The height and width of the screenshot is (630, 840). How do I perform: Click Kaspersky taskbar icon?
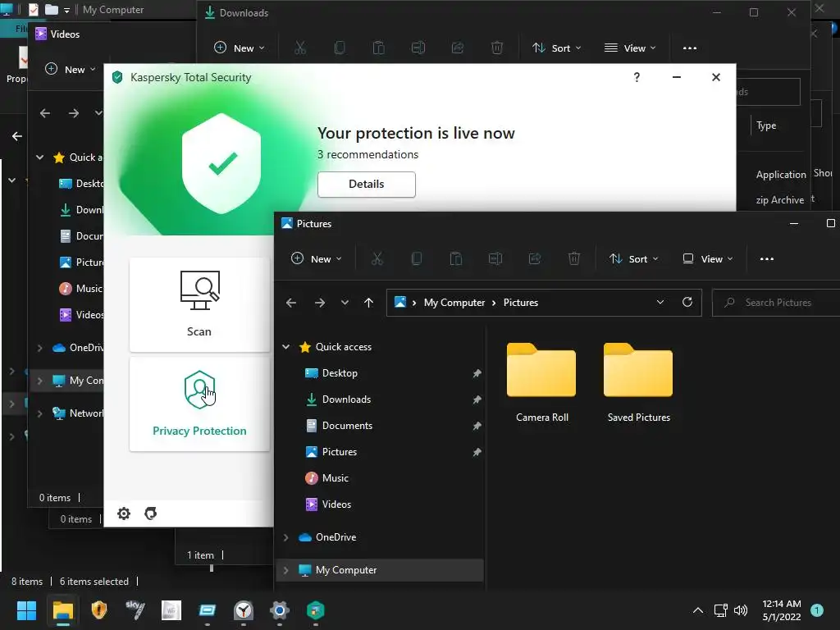pyautogui.click(x=315, y=610)
